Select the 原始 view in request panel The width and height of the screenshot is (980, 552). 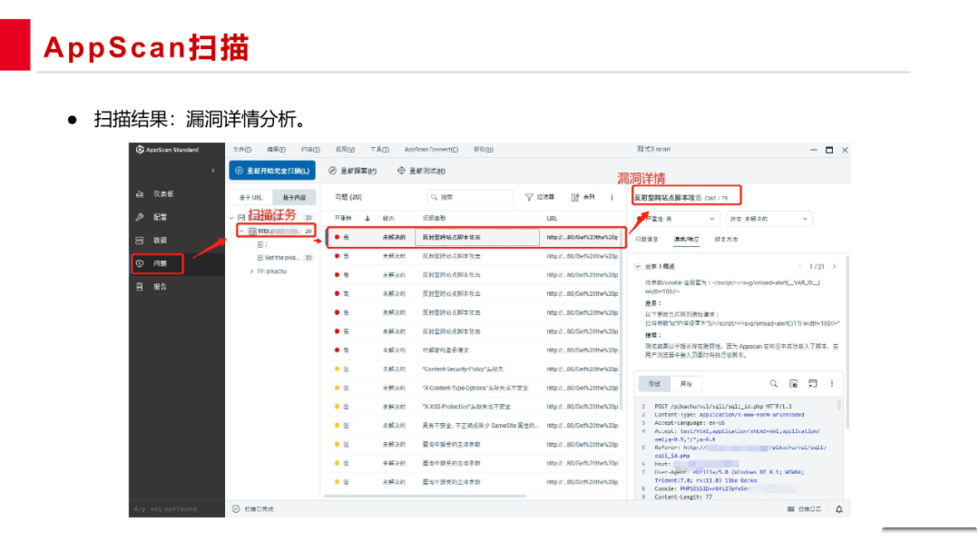686,384
